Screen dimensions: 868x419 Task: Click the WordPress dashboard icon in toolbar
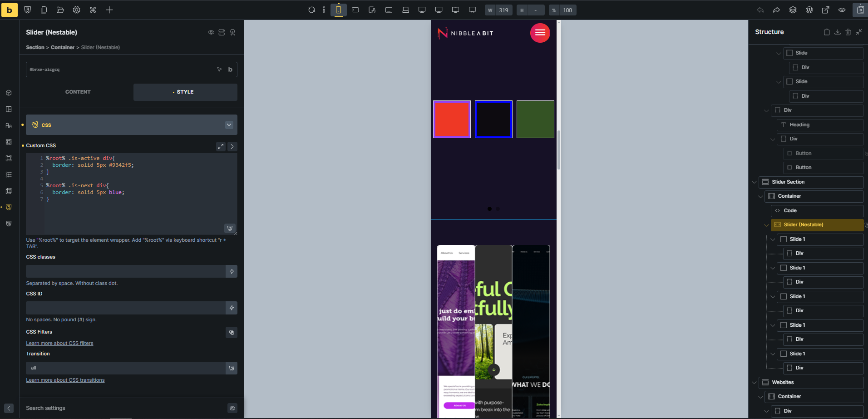(809, 10)
